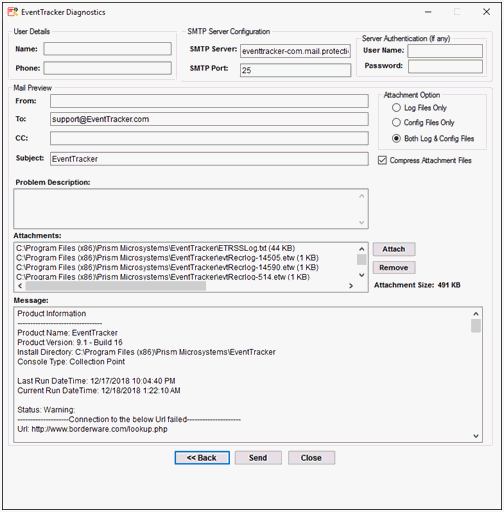Select the ETRSSLog.txt attachment row
This screenshot has height=512, width=504.
click(x=155, y=248)
